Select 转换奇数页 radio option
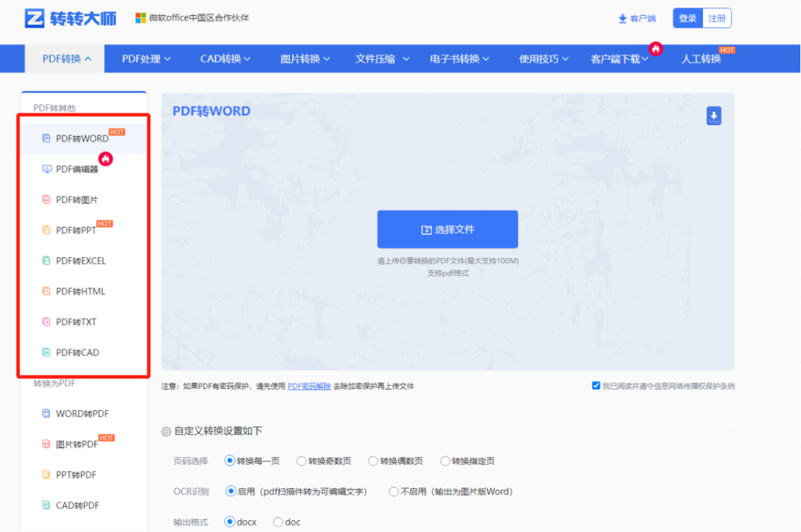The image size is (801, 532). [x=301, y=461]
